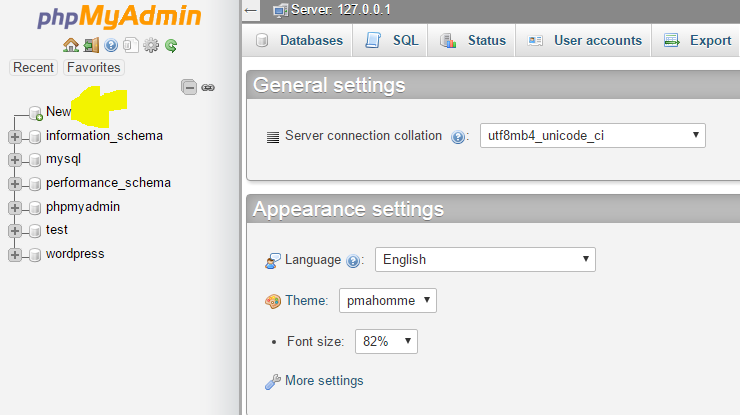Open the Font size dropdown
This screenshot has width=740, height=415.
[x=386, y=341]
